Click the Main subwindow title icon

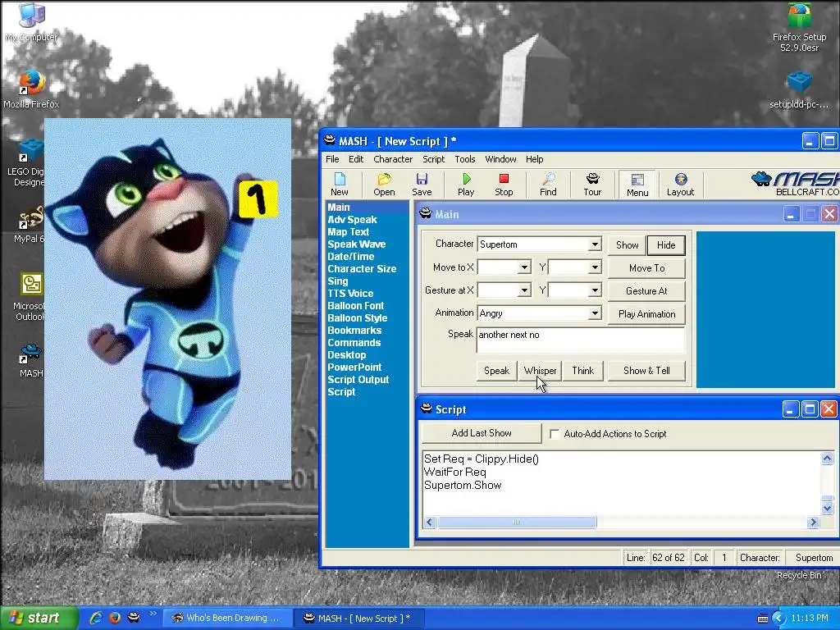pos(426,214)
